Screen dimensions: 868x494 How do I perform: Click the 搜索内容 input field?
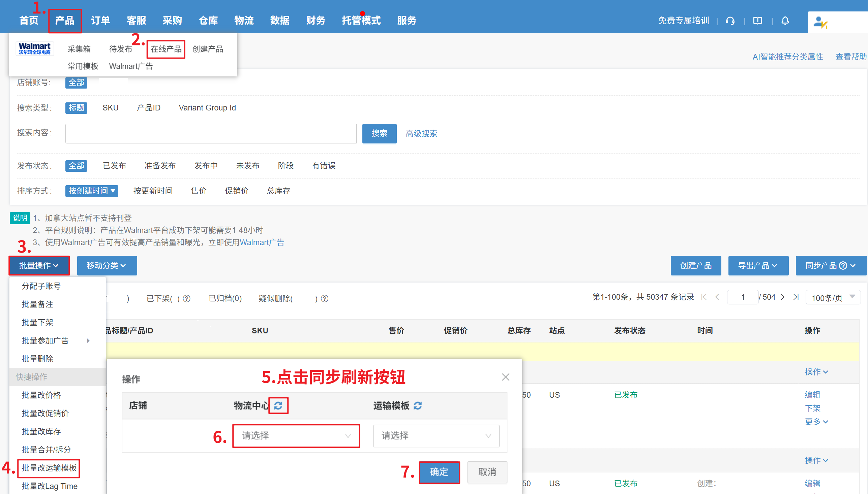tap(211, 134)
